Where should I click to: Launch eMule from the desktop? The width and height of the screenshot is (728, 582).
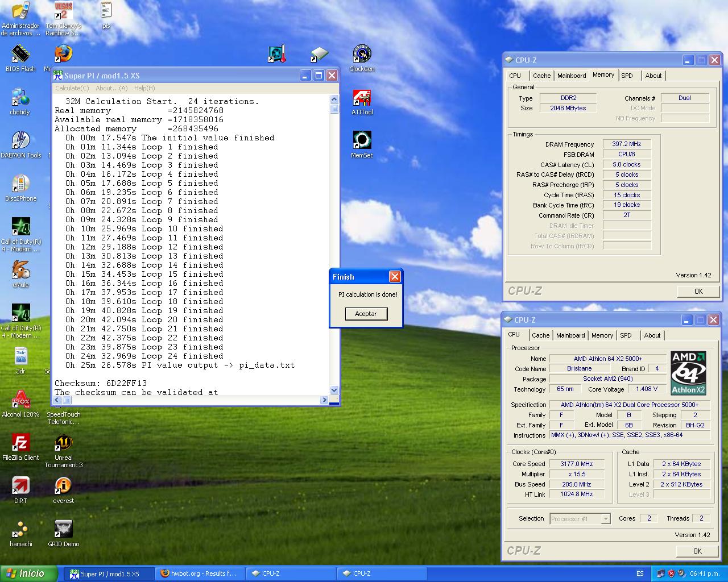click(20, 275)
